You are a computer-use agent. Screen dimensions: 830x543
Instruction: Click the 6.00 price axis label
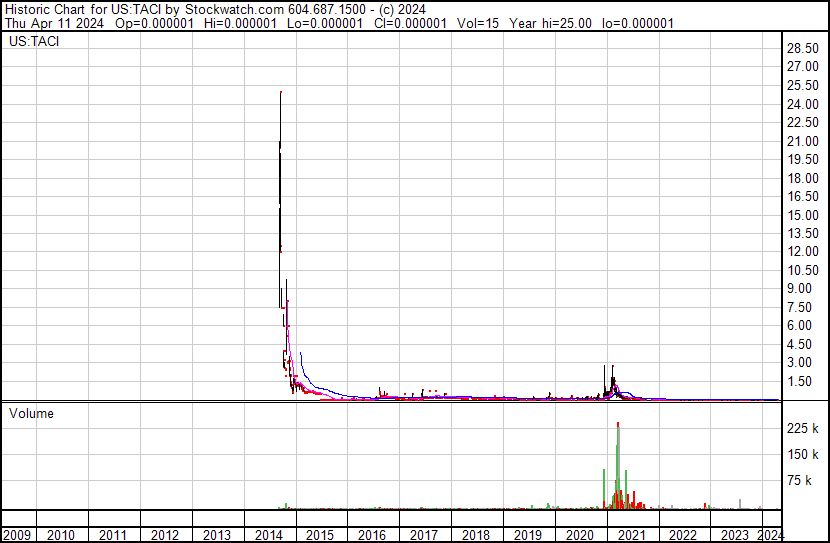pos(799,325)
